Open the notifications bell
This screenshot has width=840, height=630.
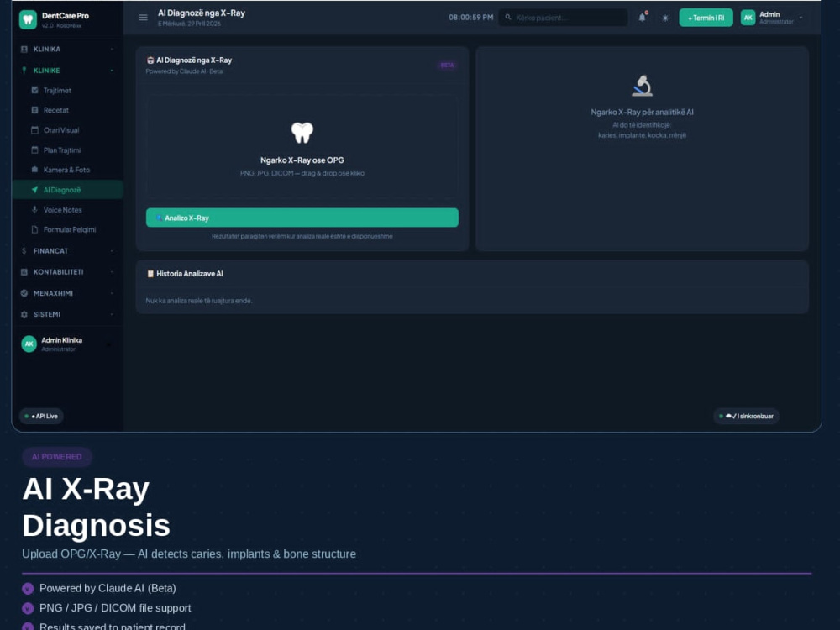(643, 18)
